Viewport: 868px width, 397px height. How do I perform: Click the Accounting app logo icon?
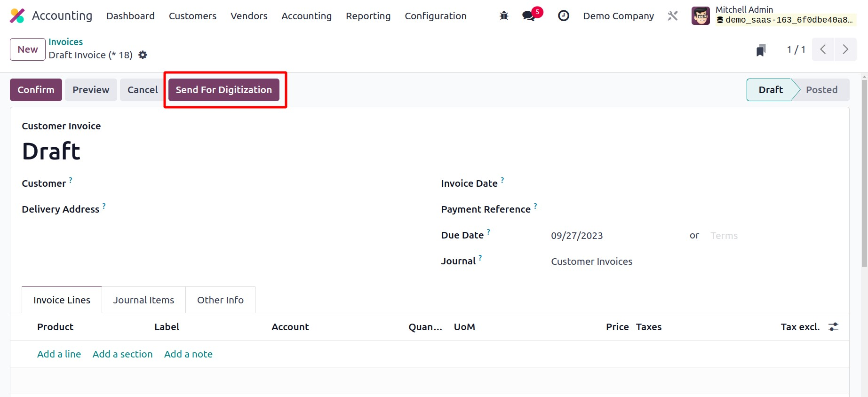(17, 16)
